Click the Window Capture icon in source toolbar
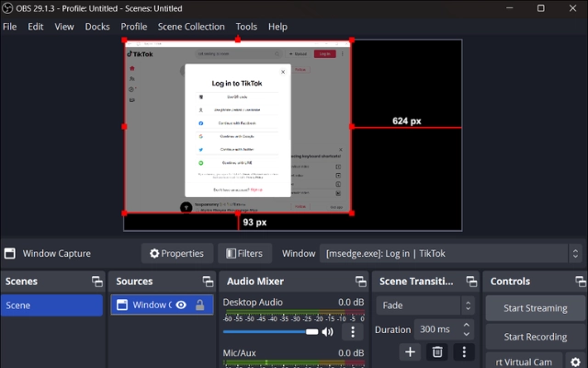 (10, 254)
